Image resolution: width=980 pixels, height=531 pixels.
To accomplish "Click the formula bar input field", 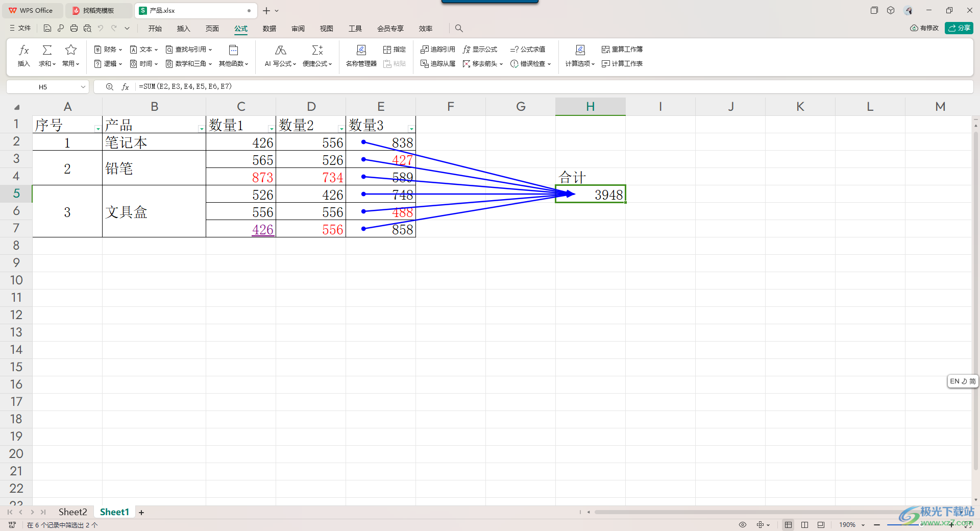I will click(554, 87).
